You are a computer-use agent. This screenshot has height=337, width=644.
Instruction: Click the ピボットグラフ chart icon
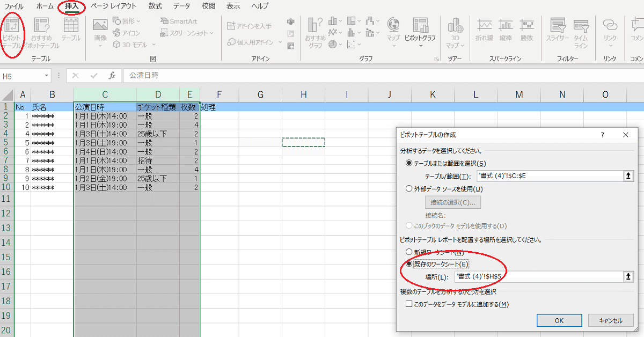[x=420, y=25]
